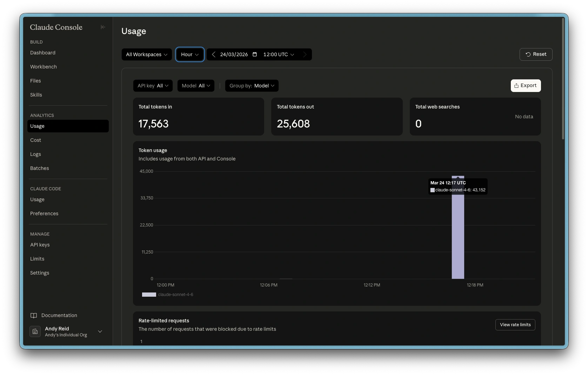588x375 pixels.
Task: Expand the 12:00 UTC time dropdown
Action: tap(279, 54)
